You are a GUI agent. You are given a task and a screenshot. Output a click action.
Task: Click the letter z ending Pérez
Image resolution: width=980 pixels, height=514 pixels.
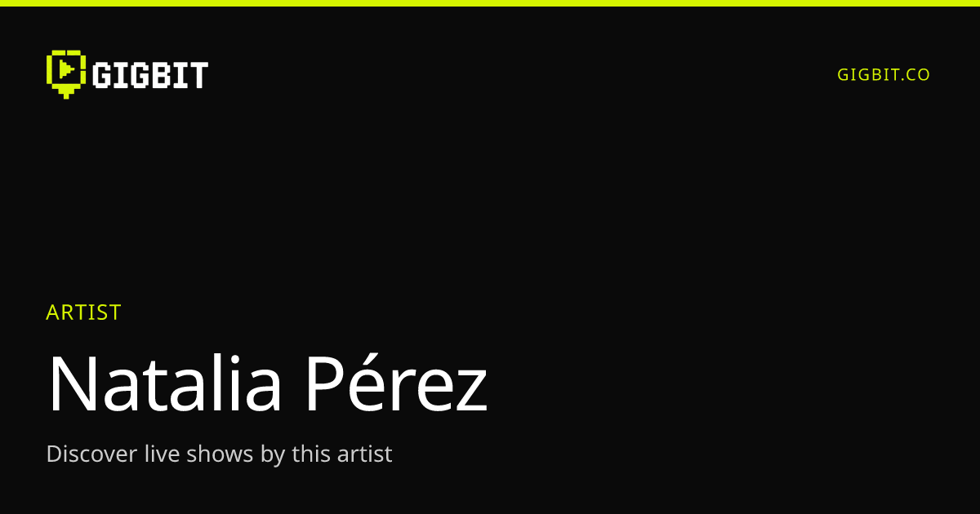point(469,392)
